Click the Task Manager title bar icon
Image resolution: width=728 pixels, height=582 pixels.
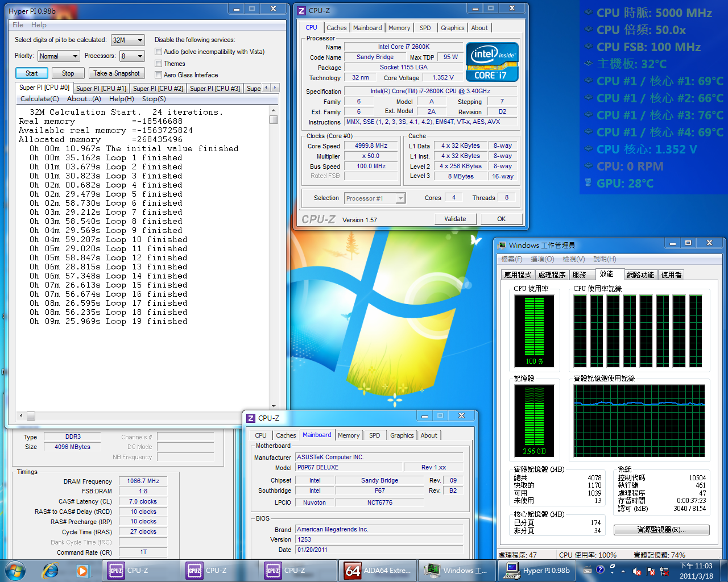502,245
